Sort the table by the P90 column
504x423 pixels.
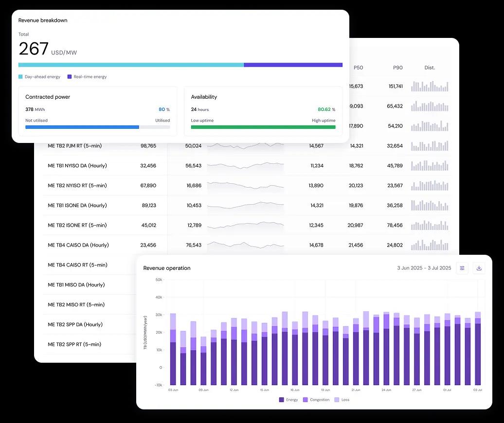(x=398, y=68)
